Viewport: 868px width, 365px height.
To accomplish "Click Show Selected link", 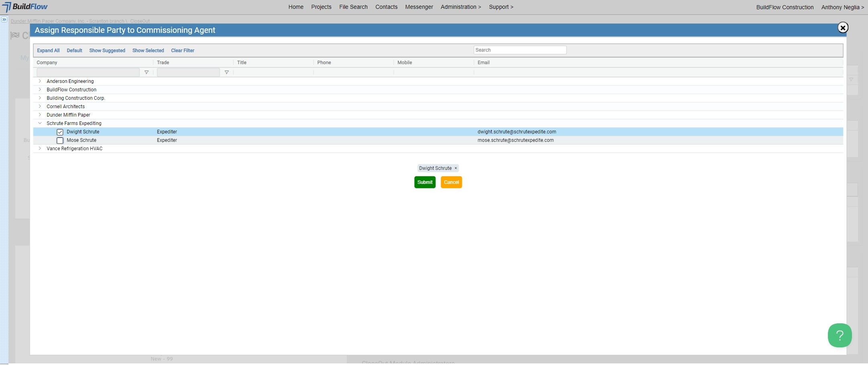I will click(148, 50).
